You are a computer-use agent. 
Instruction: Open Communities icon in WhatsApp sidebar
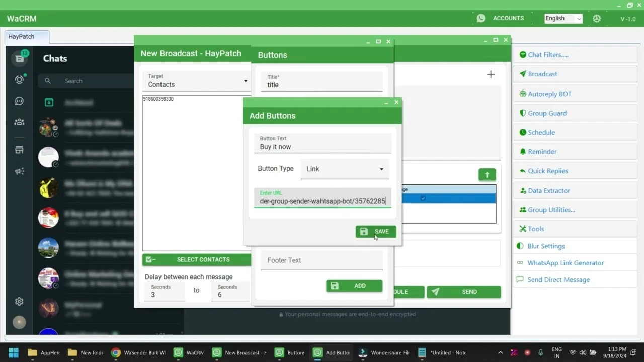(19, 122)
